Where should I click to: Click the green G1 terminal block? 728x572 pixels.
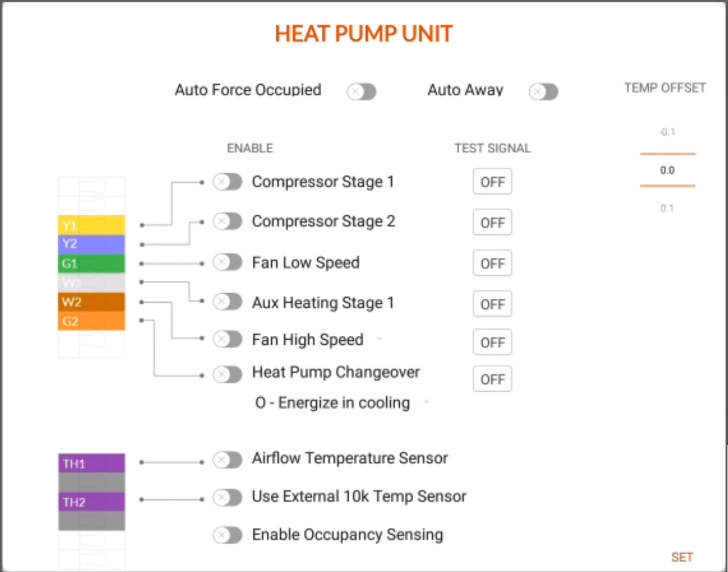pyautogui.click(x=91, y=263)
